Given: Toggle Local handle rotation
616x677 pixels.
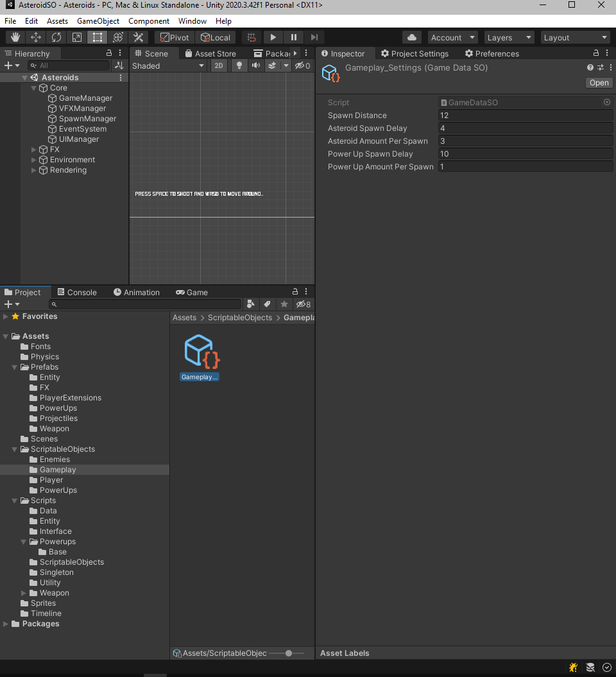Looking at the screenshot, I should (216, 38).
